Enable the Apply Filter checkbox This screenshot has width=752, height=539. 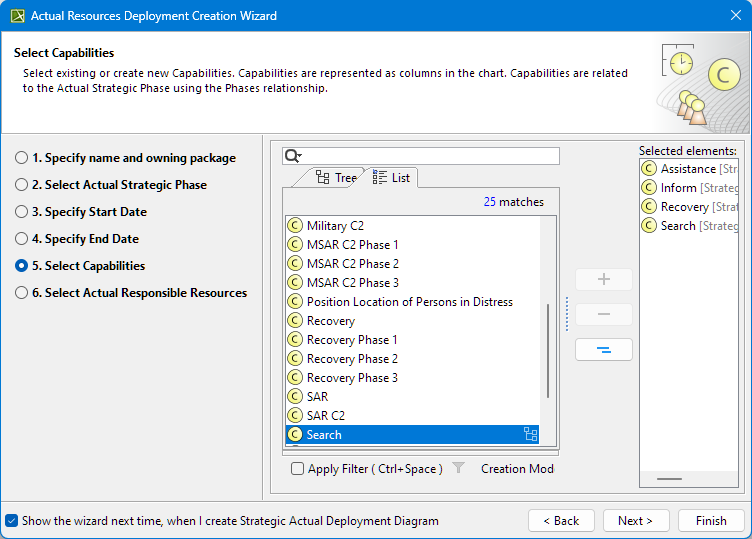pyautogui.click(x=297, y=469)
